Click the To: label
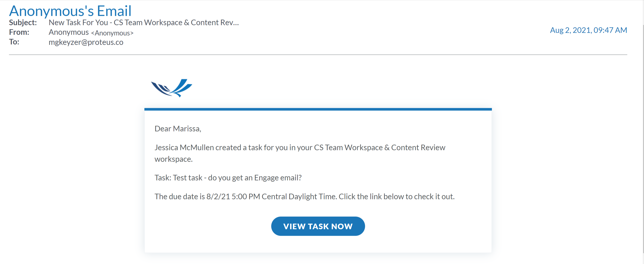The height and width of the screenshot is (264, 644). point(14,42)
